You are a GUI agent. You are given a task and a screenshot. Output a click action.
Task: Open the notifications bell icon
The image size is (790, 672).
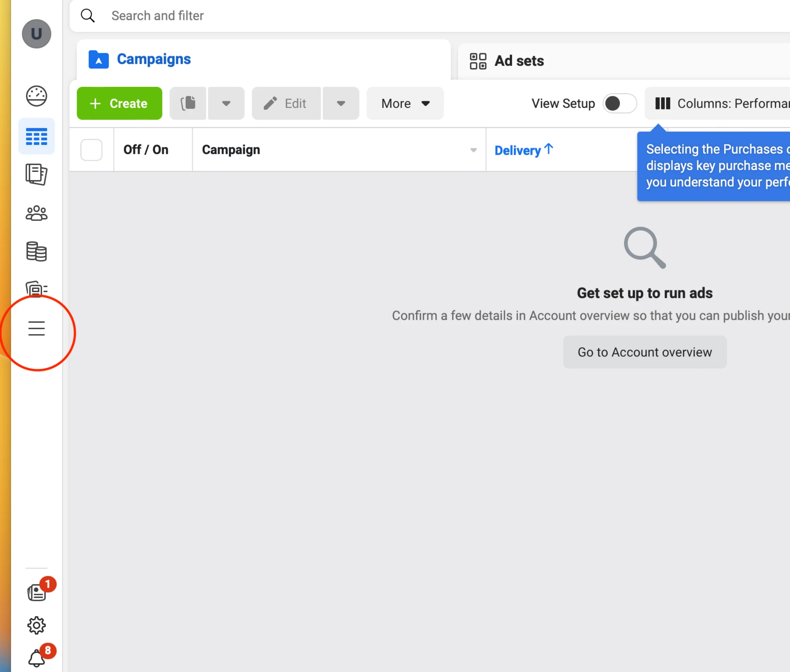[36, 658]
